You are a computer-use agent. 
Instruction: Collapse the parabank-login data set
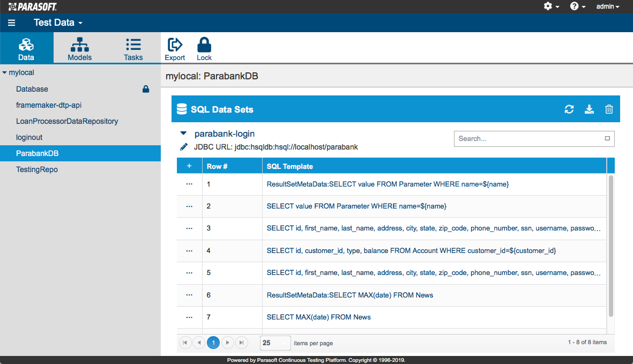[183, 133]
